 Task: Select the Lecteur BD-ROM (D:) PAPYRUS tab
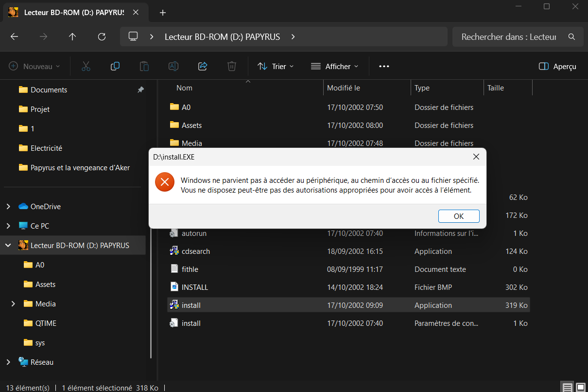tap(75, 13)
